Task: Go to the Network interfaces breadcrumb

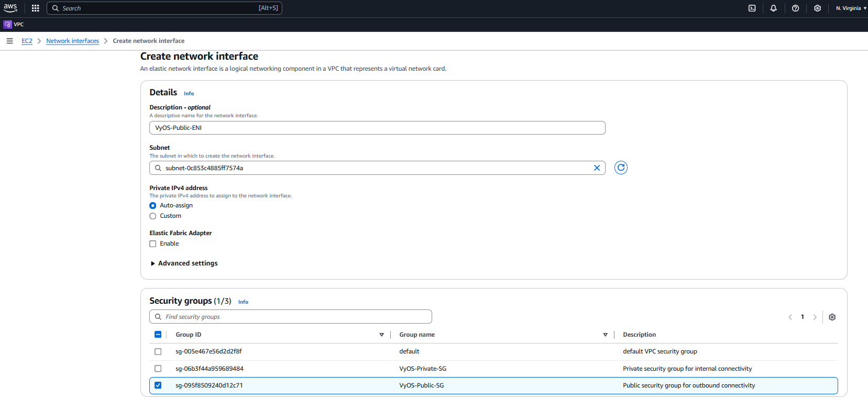Action: pyautogui.click(x=72, y=41)
